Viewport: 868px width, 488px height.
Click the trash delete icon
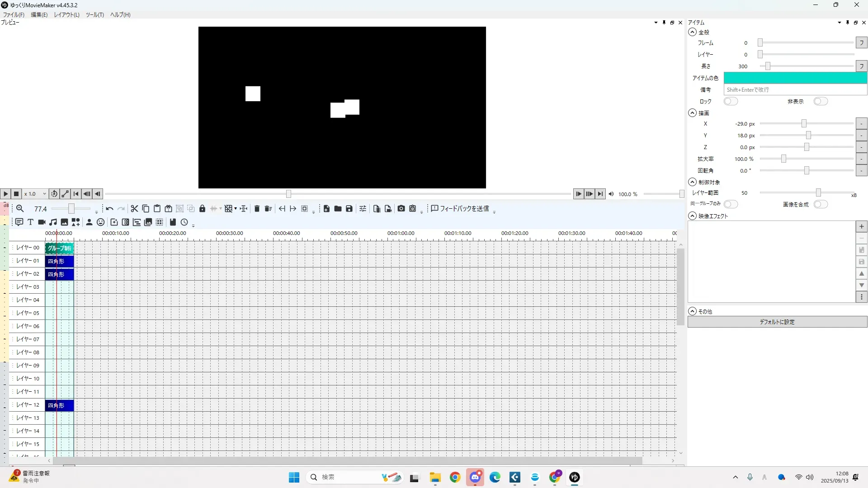pyautogui.click(x=257, y=208)
